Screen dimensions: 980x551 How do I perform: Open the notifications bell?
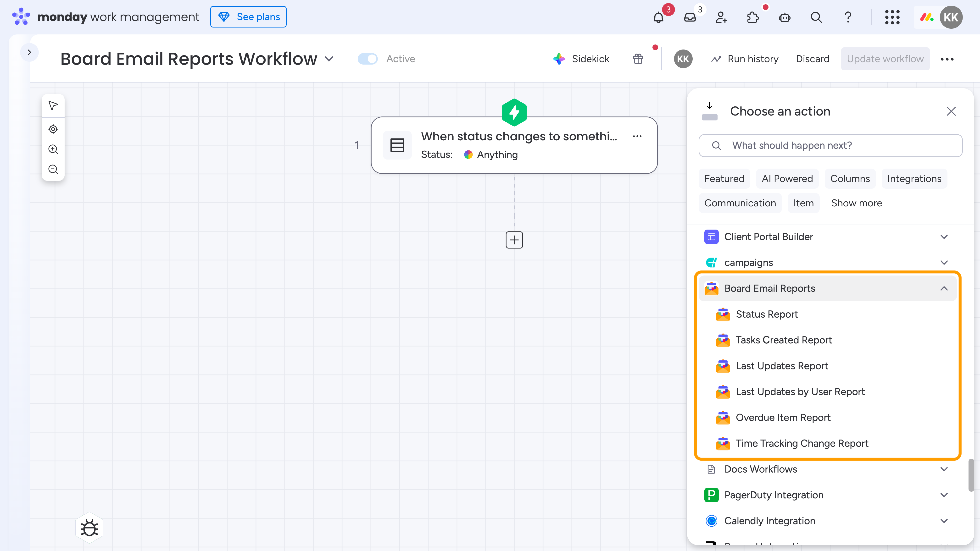[x=658, y=17]
